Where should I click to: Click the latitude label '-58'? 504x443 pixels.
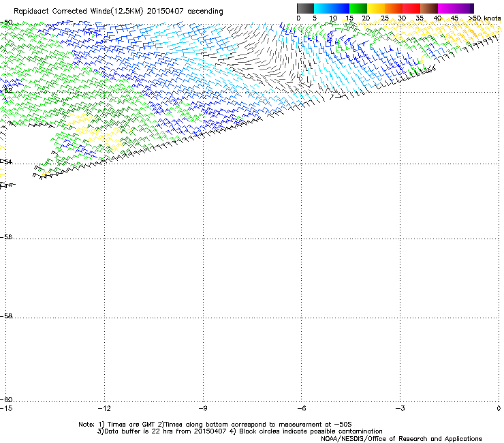pyautogui.click(x=6, y=316)
